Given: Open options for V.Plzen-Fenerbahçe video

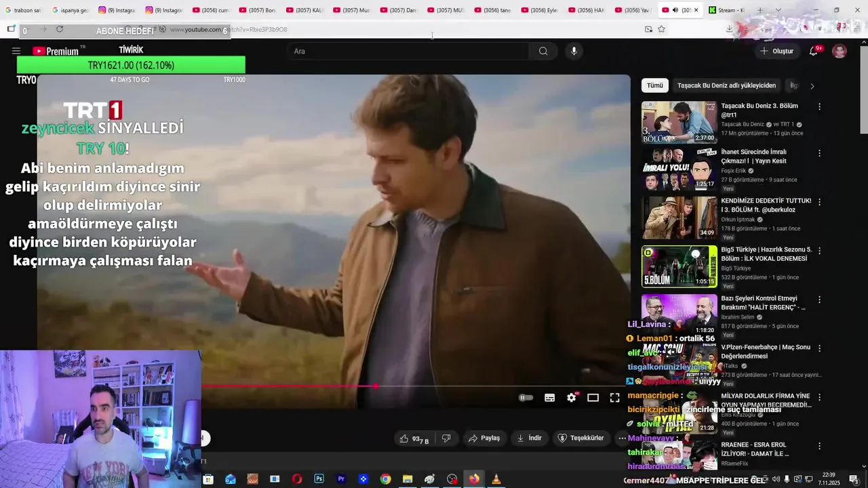Looking at the screenshot, I should pyautogui.click(x=819, y=348).
